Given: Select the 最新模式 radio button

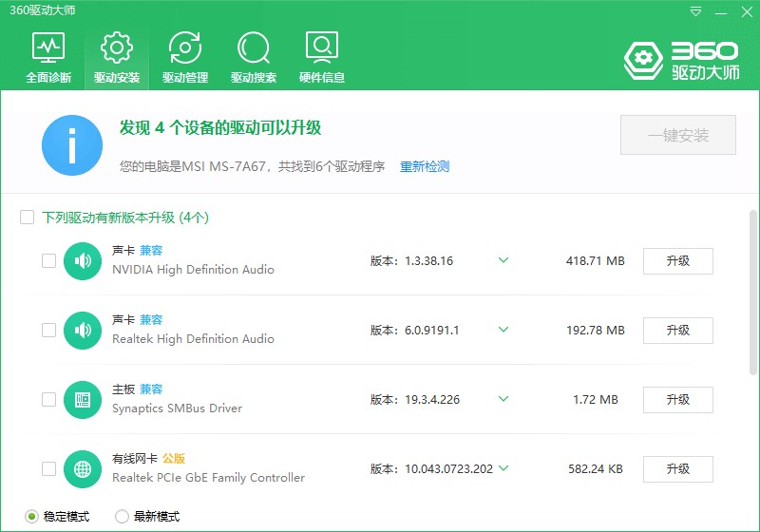Looking at the screenshot, I should (123, 517).
